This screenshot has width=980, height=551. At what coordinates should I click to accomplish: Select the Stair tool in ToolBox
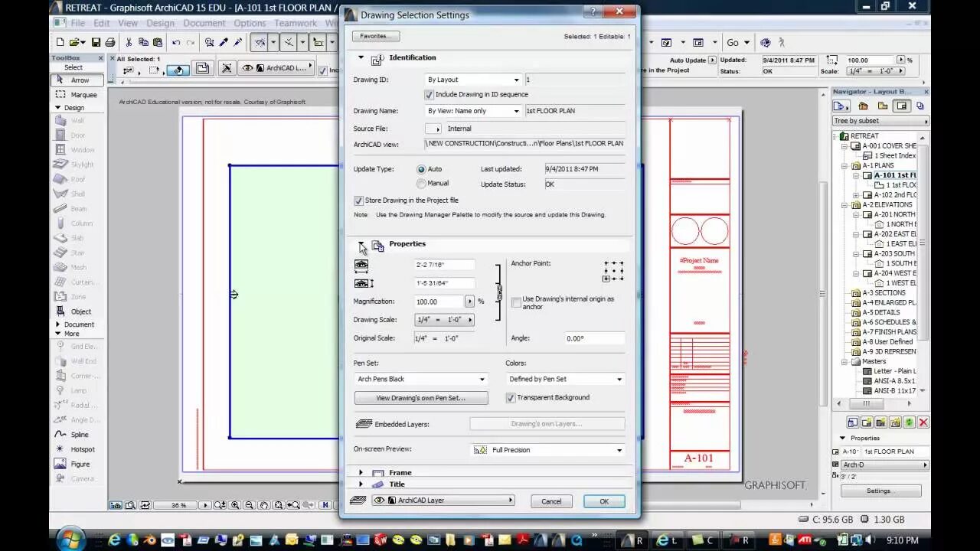[x=78, y=253]
